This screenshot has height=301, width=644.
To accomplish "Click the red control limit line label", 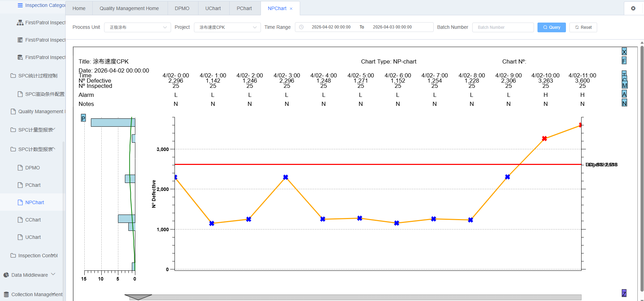I will click(601, 165).
